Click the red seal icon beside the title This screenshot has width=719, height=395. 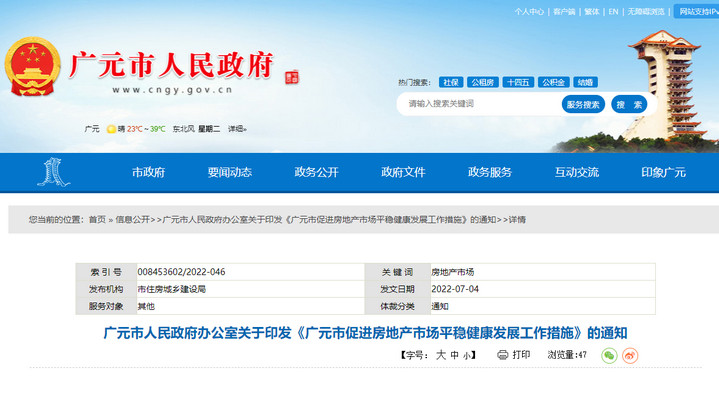[292, 77]
